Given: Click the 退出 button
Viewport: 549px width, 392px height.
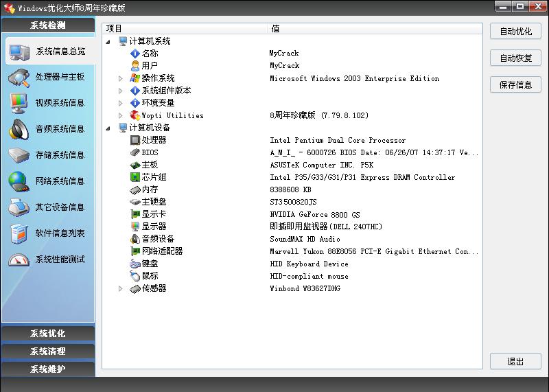Looking at the screenshot, I should pos(516,362).
